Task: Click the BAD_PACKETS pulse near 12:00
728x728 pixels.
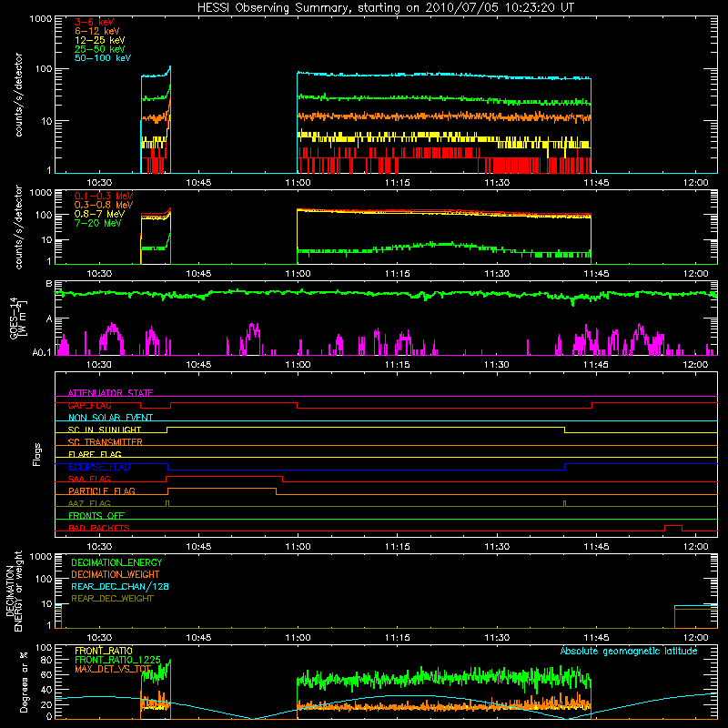Action: pyautogui.click(x=673, y=528)
